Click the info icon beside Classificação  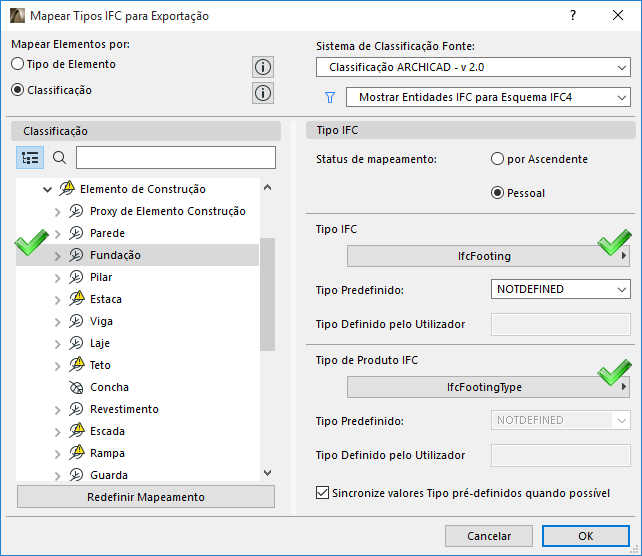(x=263, y=93)
